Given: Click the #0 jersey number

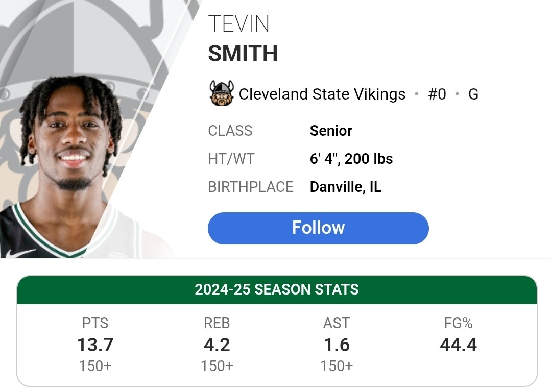Looking at the screenshot, I should tap(437, 94).
